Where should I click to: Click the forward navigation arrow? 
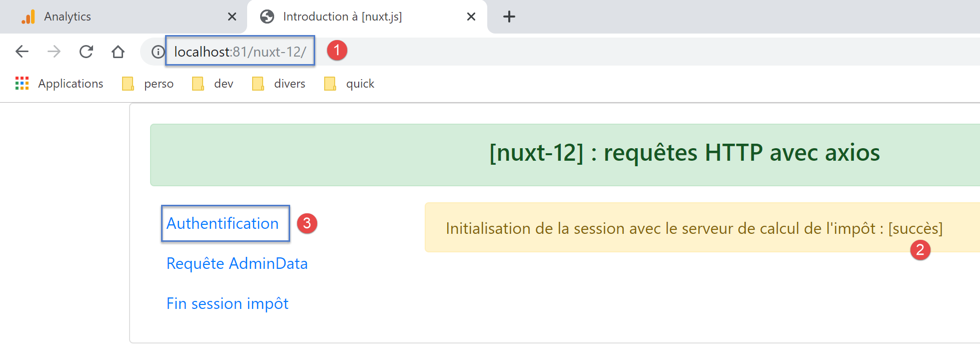[x=54, y=52]
